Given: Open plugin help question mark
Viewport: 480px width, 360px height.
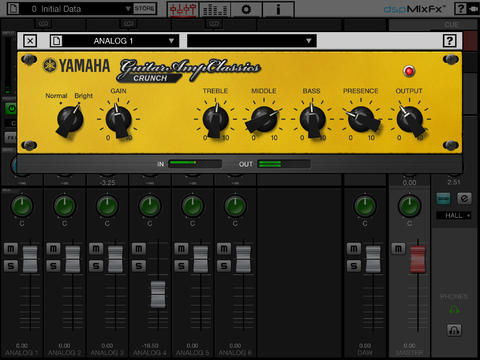Looking at the screenshot, I should pyautogui.click(x=449, y=41).
